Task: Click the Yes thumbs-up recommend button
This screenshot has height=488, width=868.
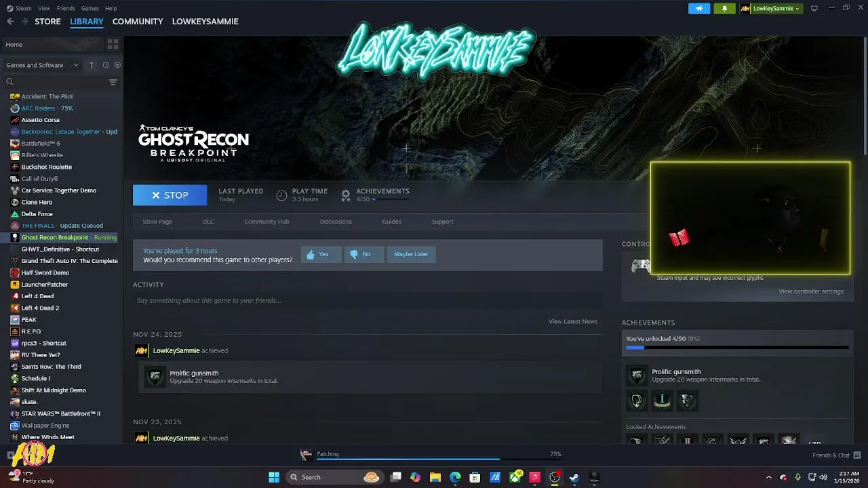Action: point(321,254)
